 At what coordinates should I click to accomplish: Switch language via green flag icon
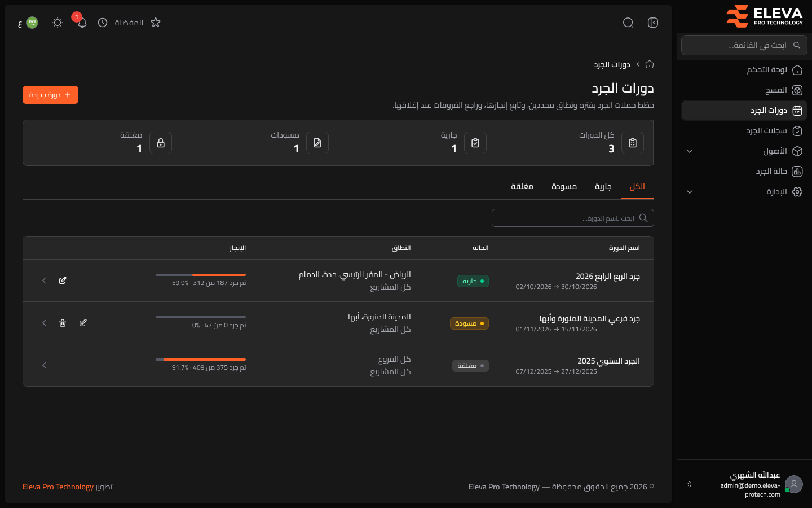click(32, 23)
